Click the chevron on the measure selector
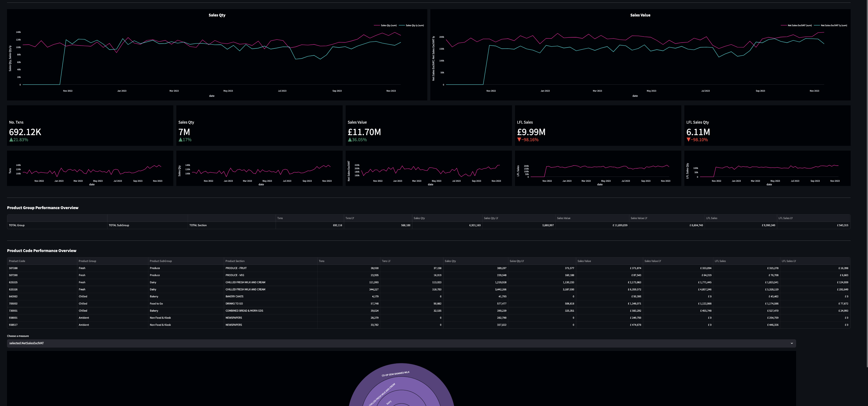The image size is (868, 406). pyautogui.click(x=792, y=343)
